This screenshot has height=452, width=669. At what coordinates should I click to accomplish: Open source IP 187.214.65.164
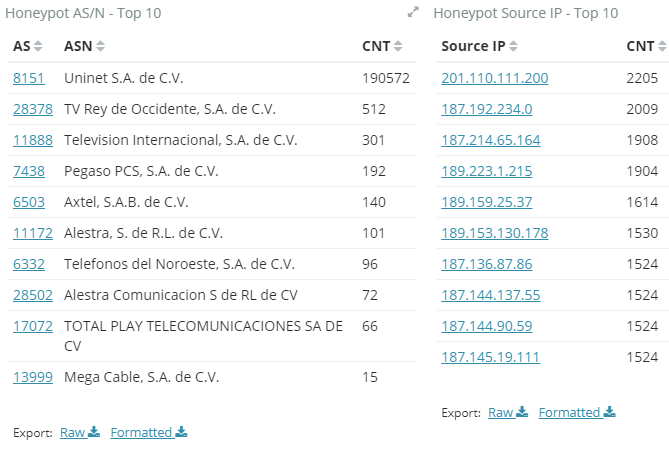(491, 140)
